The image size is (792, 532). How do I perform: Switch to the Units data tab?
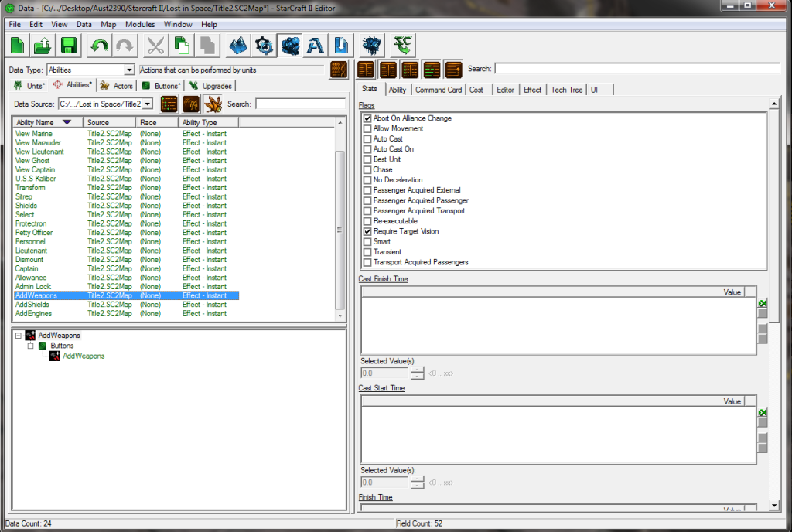[x=30, y=86]
